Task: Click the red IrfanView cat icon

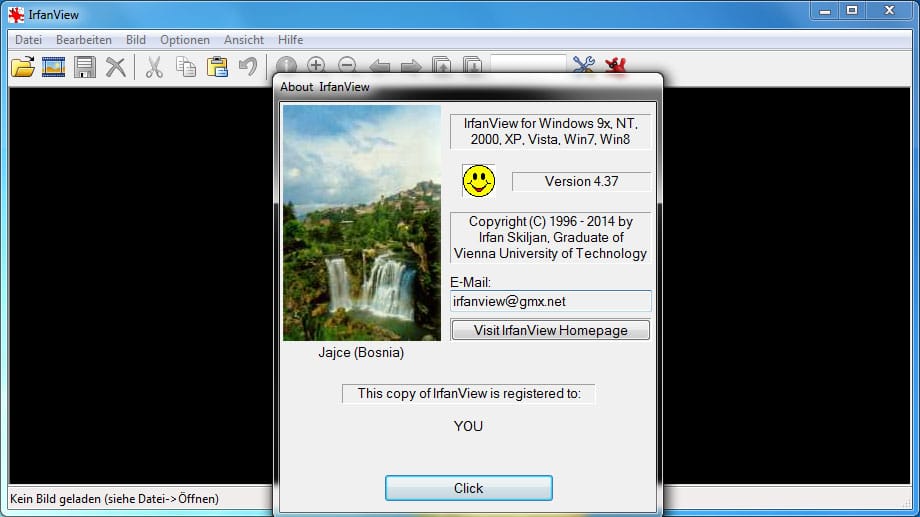Action: (x=615, y=65)
